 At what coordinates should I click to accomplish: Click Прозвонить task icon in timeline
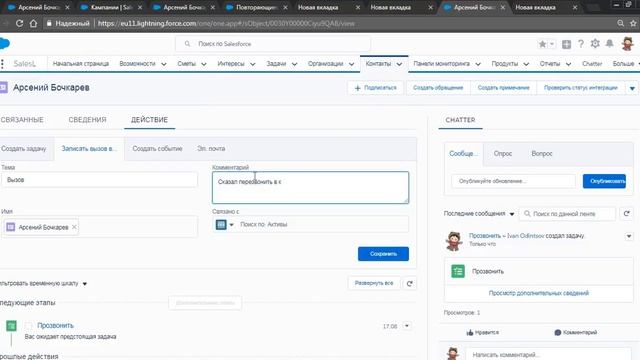click(11, 325)
